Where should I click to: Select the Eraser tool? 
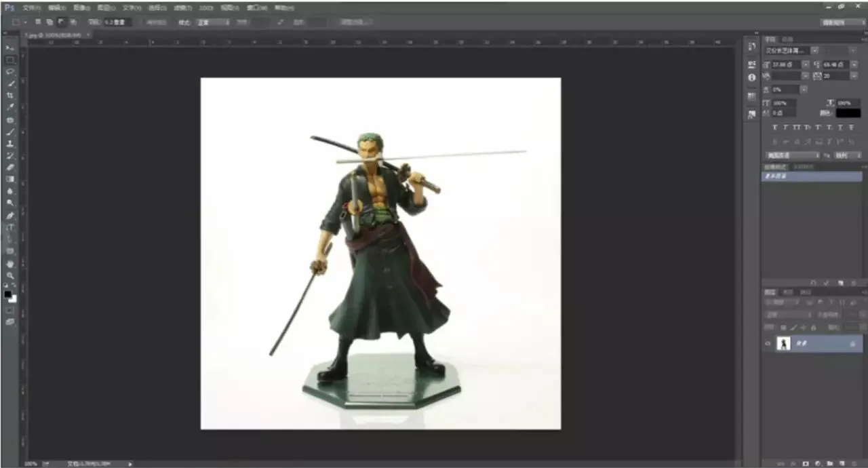point(10,167)
